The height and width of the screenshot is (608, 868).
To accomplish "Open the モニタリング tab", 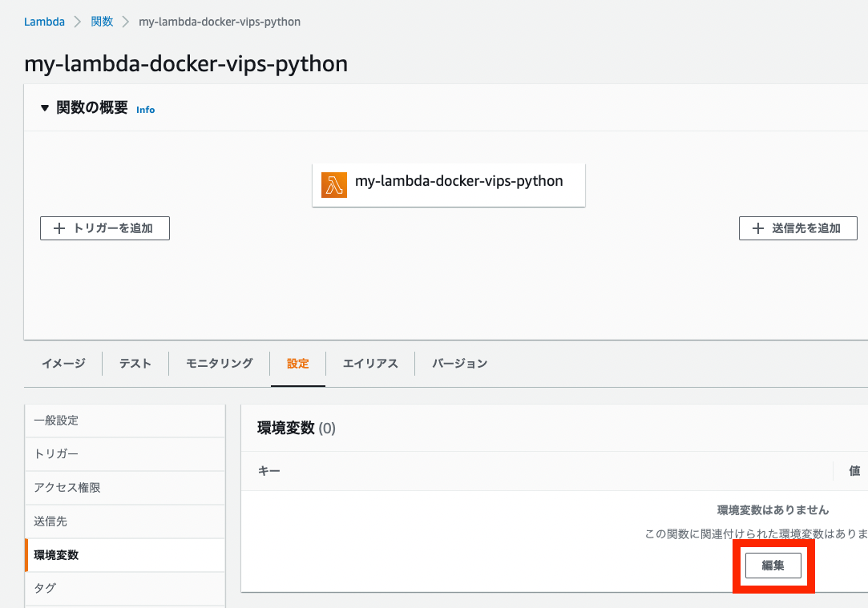I will tap(220, 364).
